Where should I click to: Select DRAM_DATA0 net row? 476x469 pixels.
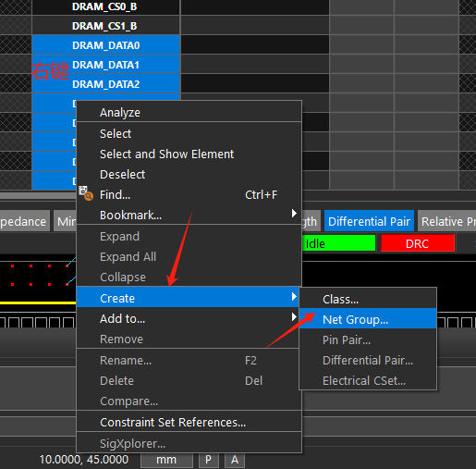105,45
